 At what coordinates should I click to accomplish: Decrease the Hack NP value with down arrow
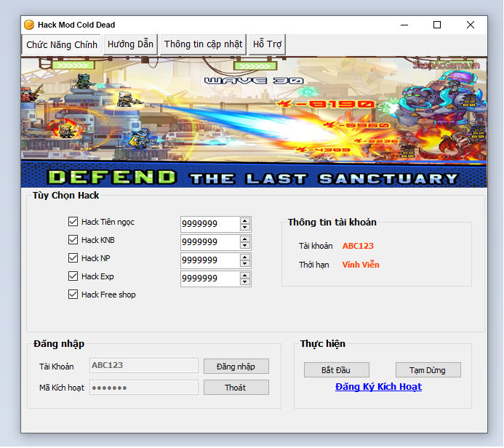[245, 264]
